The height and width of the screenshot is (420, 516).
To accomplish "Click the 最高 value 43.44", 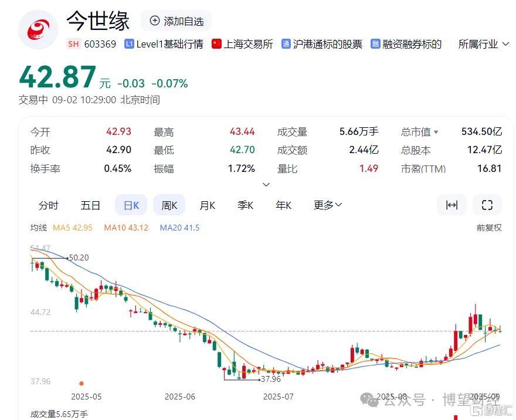I will pyautogui.click(x=242, y=131).
